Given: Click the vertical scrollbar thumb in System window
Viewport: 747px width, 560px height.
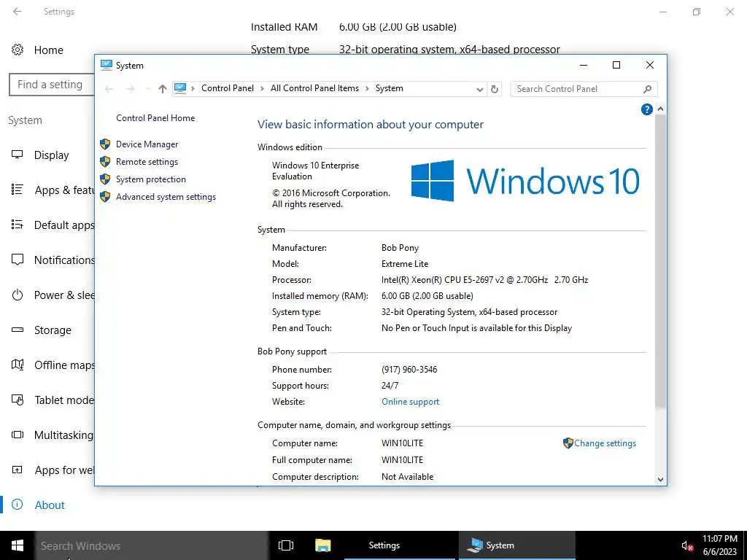Looking at the screenshot, I should click(660, 261).
